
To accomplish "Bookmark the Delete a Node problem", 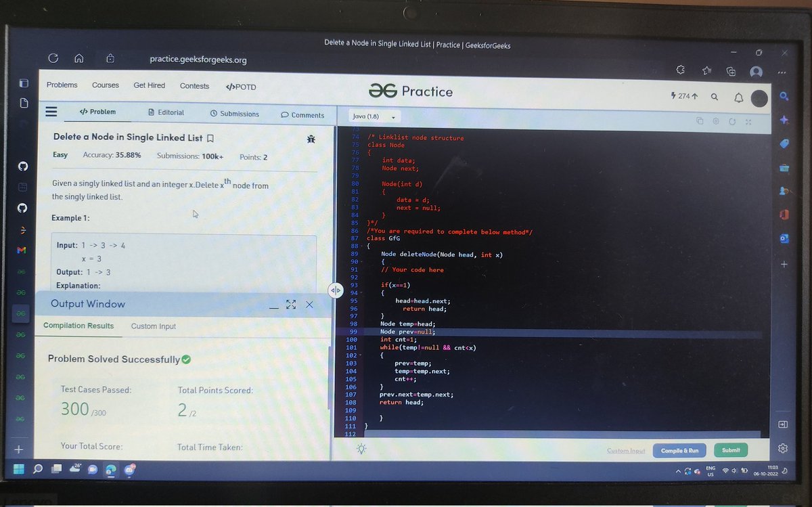I will (210, 138).
